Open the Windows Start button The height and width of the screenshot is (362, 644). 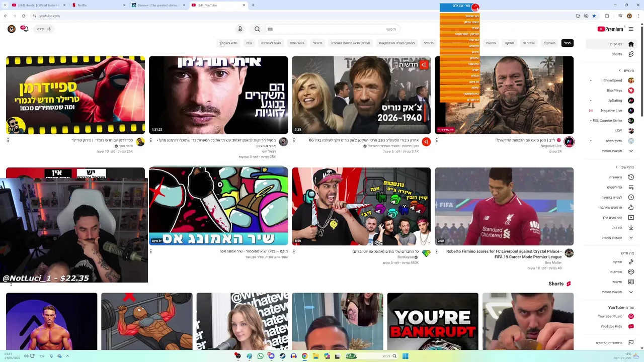click(405, 356)
